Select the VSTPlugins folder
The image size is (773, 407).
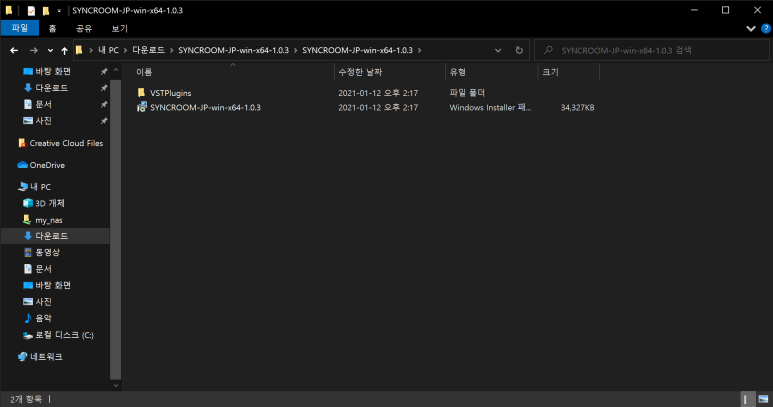click(x=171, y=93)
